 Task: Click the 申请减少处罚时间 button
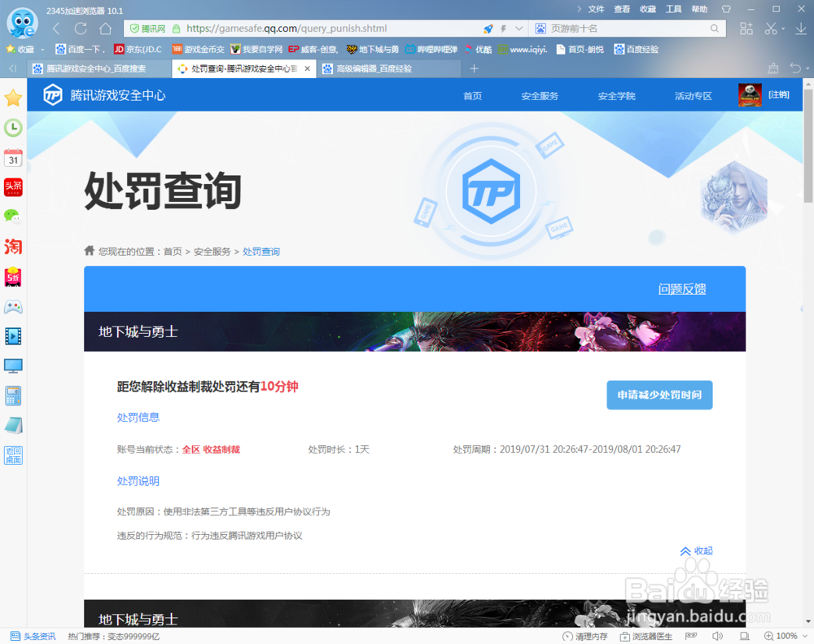point(659,395)
